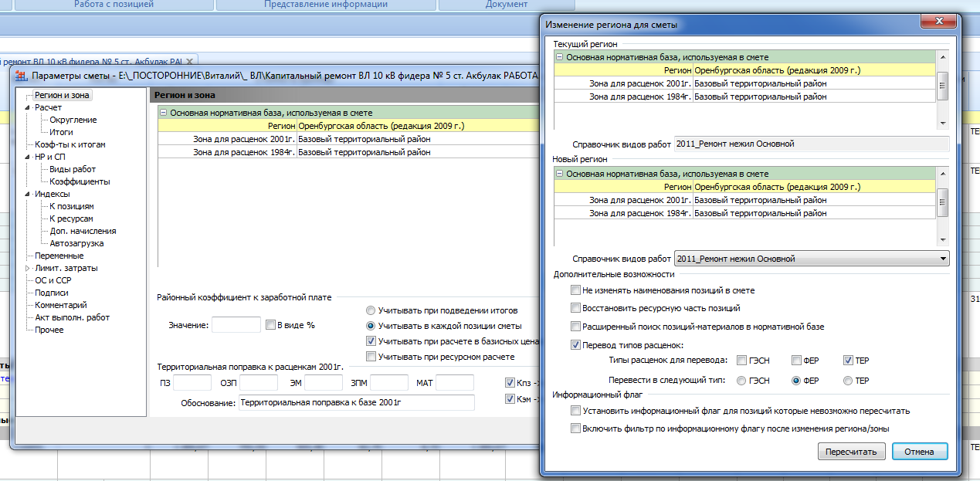This screenshot has height=481, width=980.
Task: Expand the Лимит. затраты tree node
Action: point(28,269)
